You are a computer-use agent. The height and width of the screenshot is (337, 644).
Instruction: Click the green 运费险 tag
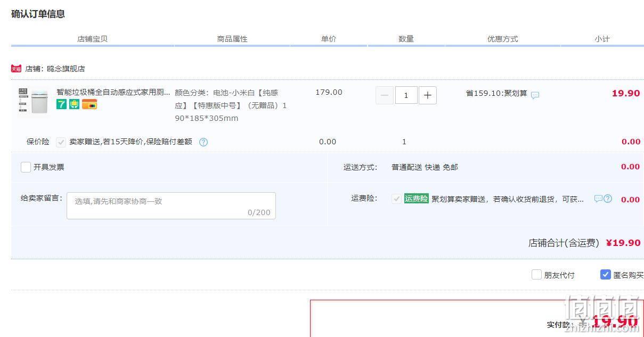[x=417, y=199]
